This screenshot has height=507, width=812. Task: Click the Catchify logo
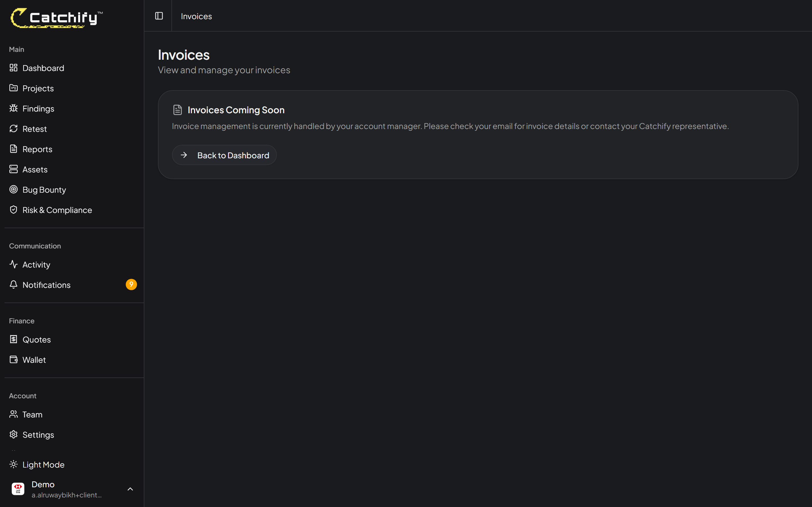click(x=56, y=17)
